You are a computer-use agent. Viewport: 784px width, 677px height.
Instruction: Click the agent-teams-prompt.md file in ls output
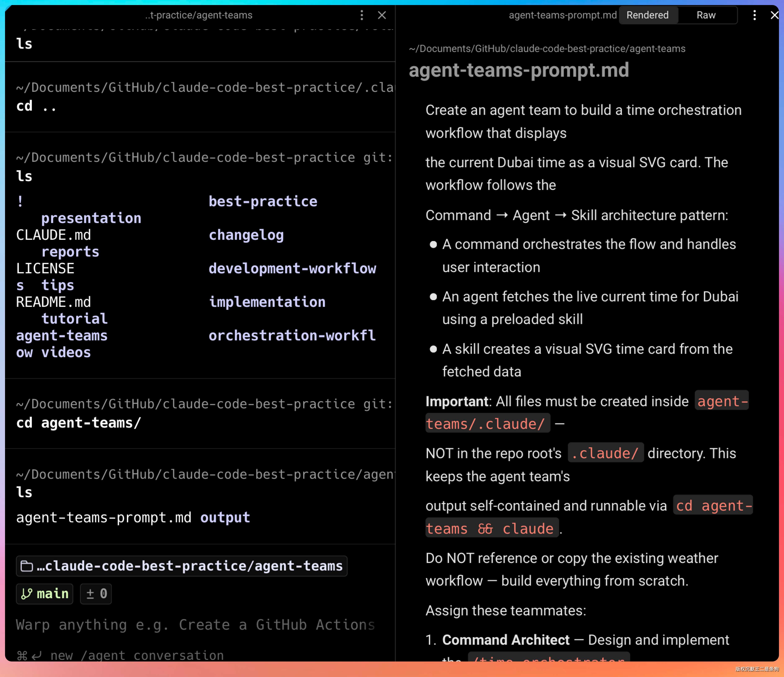104,517
